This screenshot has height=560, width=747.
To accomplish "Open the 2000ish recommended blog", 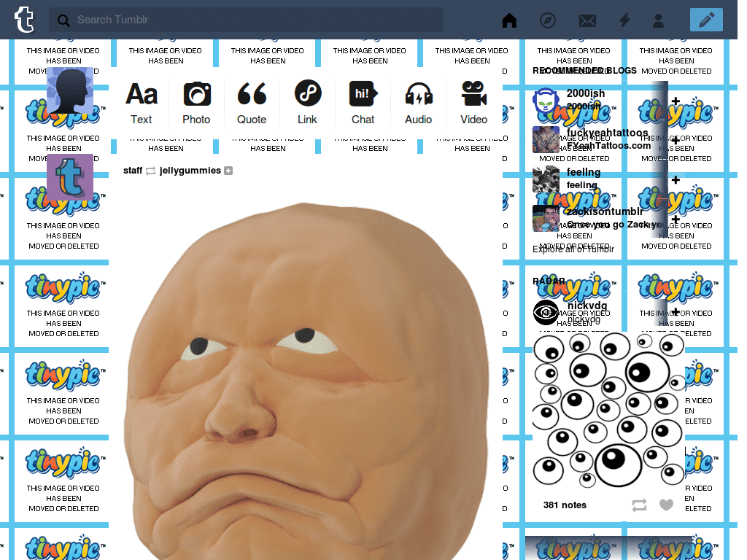I will (x=586, y=93).
